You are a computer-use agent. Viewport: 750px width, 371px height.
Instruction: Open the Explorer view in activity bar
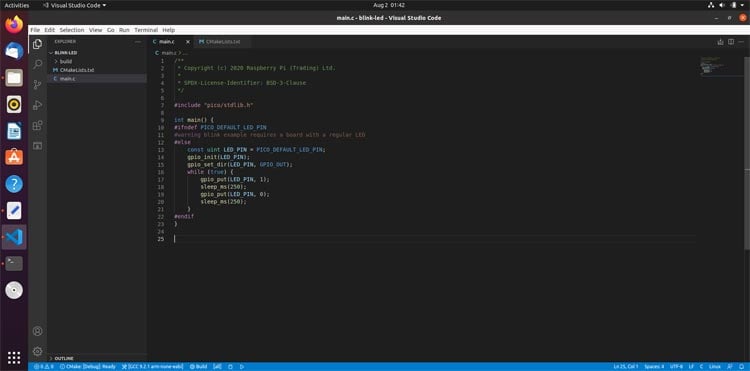click(37, 44)
